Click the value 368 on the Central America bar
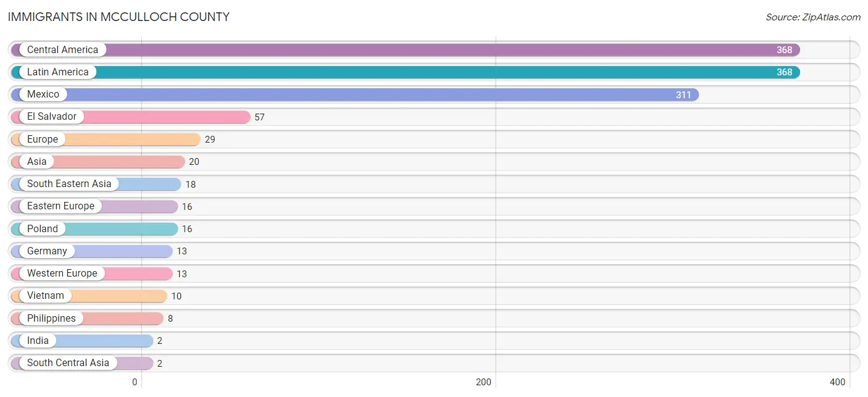The width and height of the screenshot is (868, 397). click(784, 50)
